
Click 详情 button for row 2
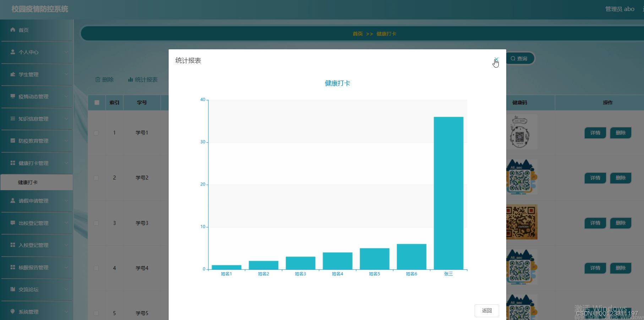point(595,178)
